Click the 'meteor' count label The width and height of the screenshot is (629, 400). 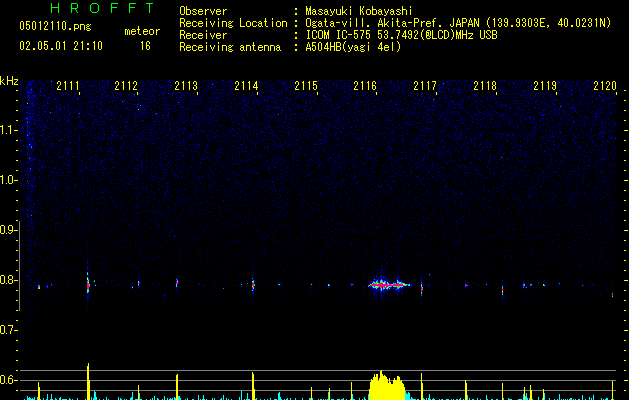[x=142, y=31]
